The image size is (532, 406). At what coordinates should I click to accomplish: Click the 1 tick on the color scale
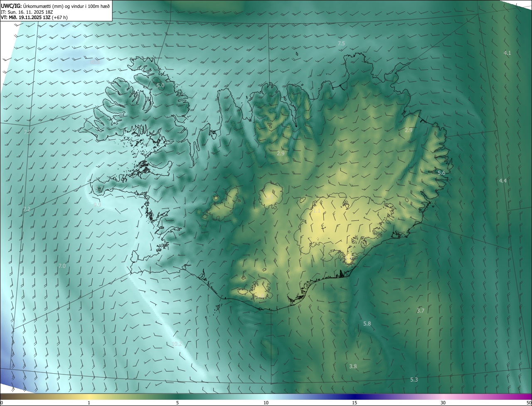point(89,403)
